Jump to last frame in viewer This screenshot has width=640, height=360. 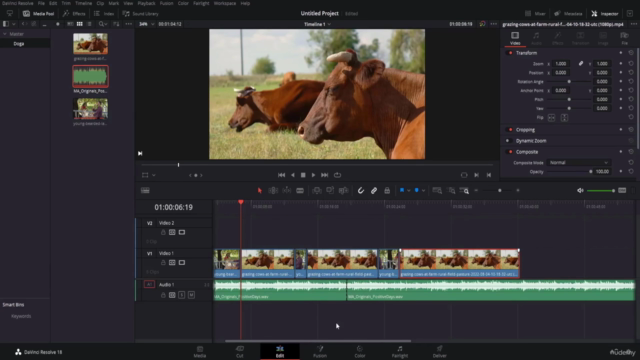(324, 175)
